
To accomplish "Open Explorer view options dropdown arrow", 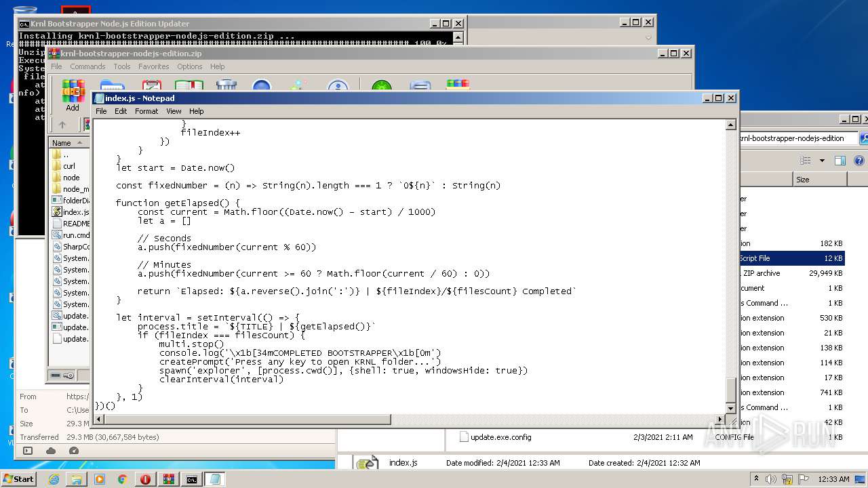I will (822, 161).
